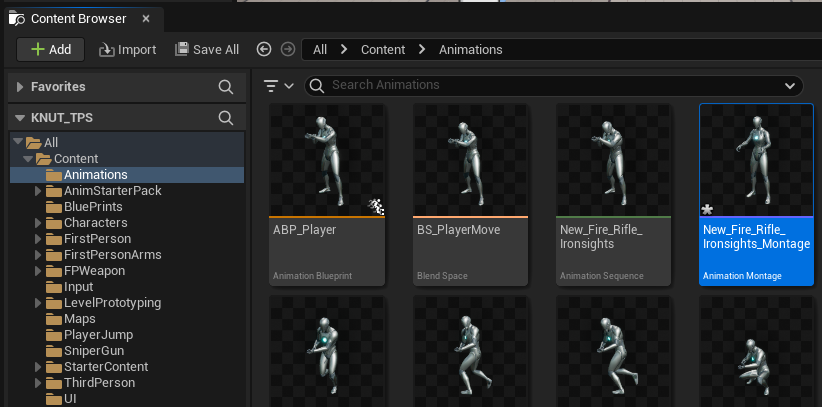Click Save All button

[x=207, y=50]
